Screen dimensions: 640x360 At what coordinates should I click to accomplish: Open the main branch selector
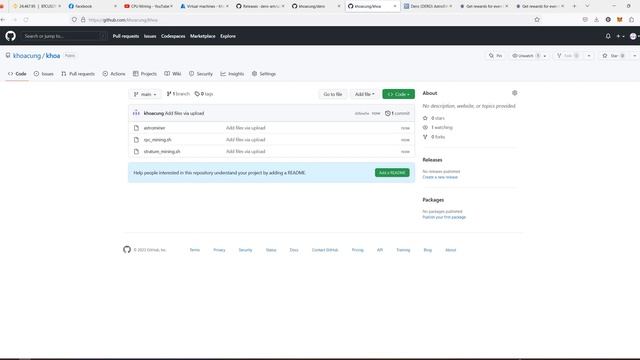(x=145, y=94)
